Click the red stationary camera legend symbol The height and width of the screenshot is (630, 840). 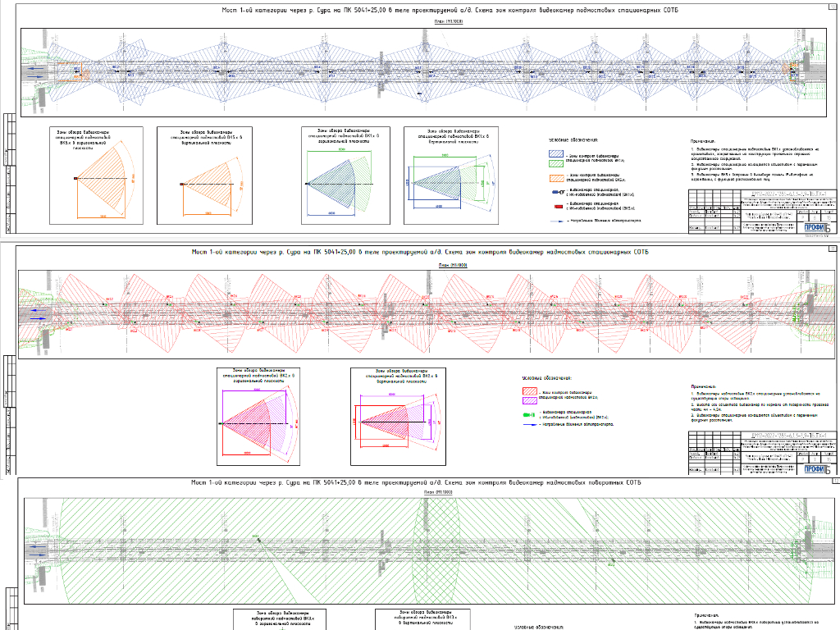pos(558,206)
